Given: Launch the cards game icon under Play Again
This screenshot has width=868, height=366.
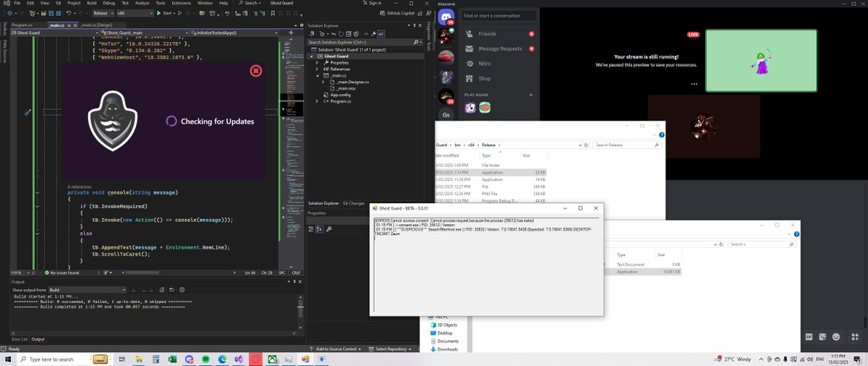Looking at the screenshot, I should (470, 108).
